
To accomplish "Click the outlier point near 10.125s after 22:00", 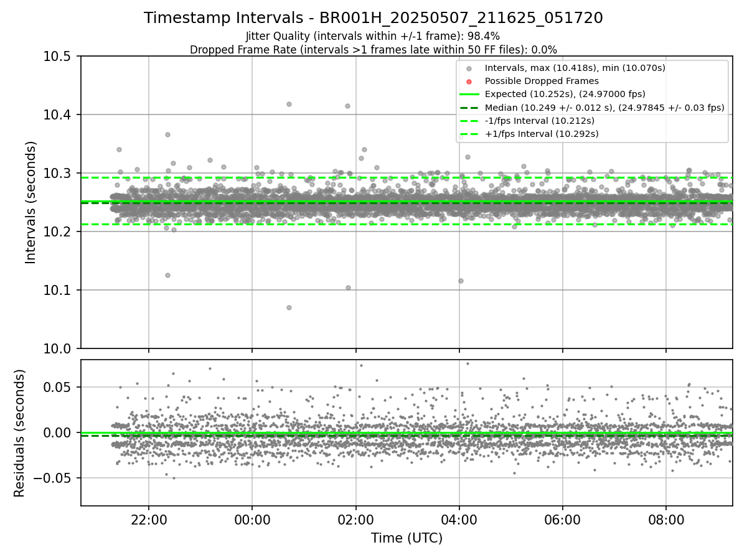I will [x=167, y=275].
